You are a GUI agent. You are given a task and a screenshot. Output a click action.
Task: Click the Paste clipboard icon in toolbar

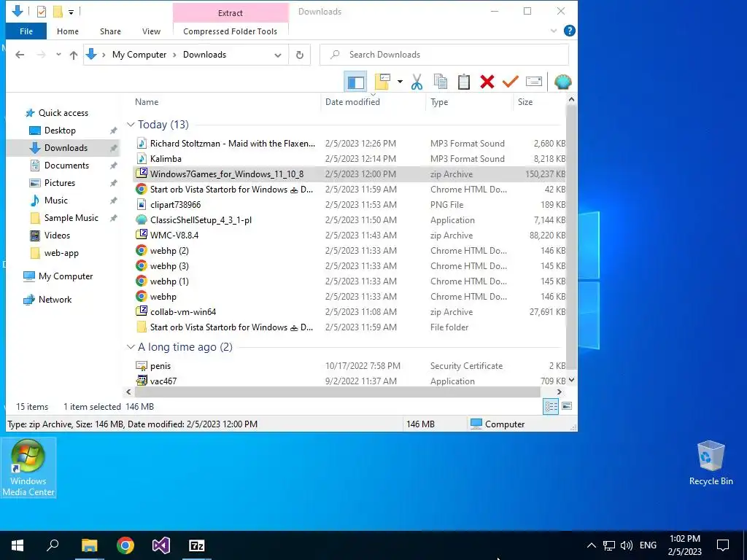463,82
